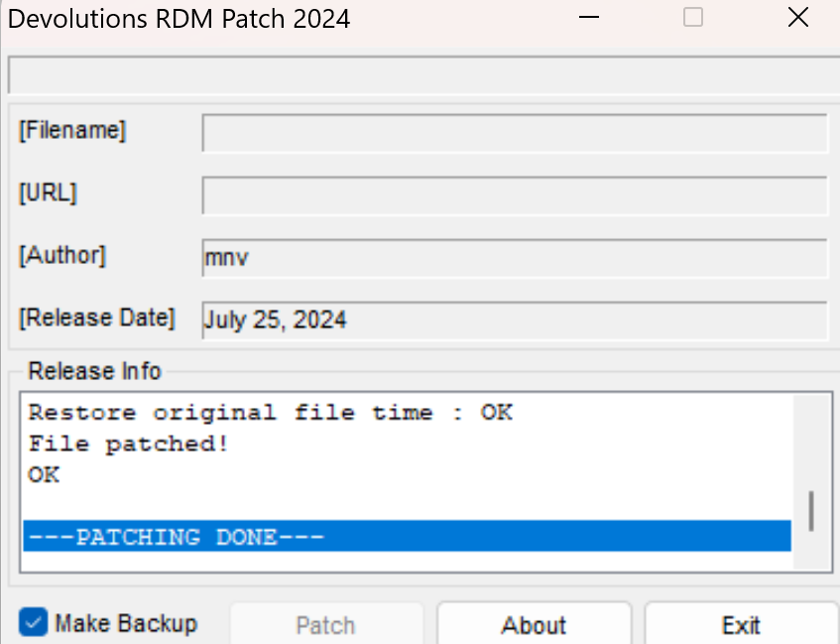Click the standalone OK log line

point(44,474)
